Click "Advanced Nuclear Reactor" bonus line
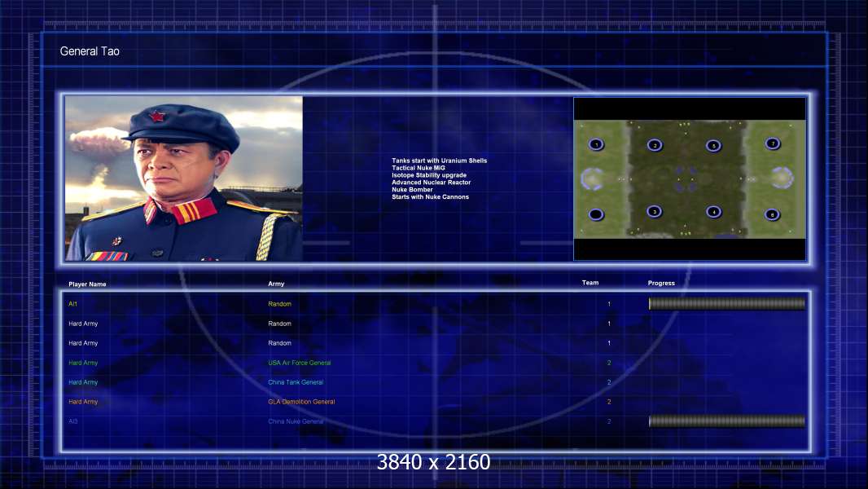 [x=432, y=183]
